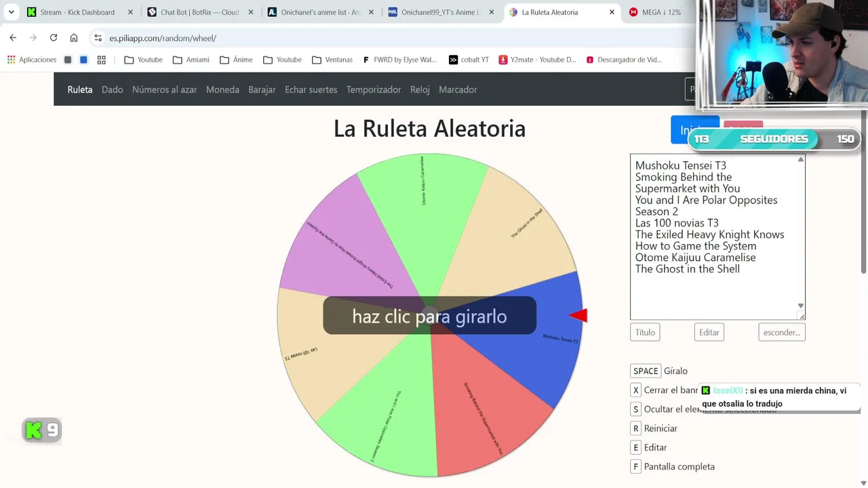Click the Título button

(x=645, y=332)
